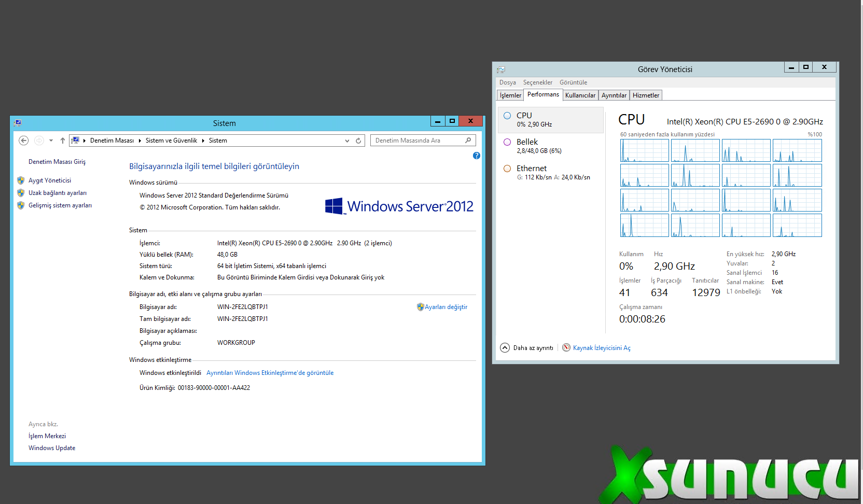
Task: Click in the Denetim Masasında Ara search field
Action: 417,141
